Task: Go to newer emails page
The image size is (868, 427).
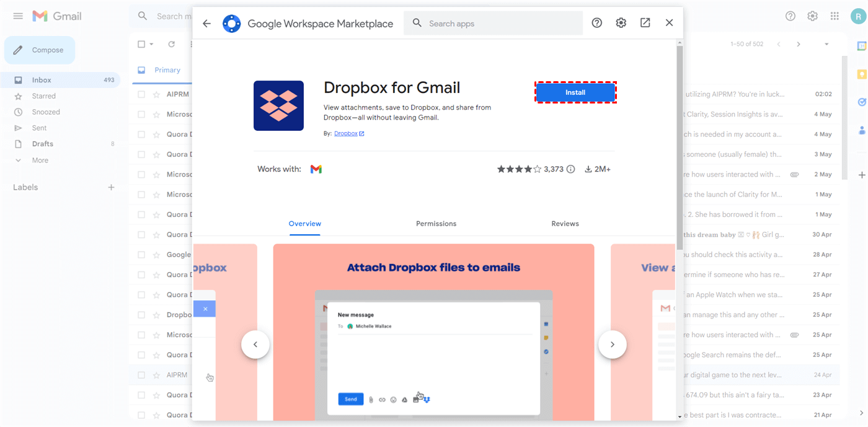Action: (x=779, y=44)
